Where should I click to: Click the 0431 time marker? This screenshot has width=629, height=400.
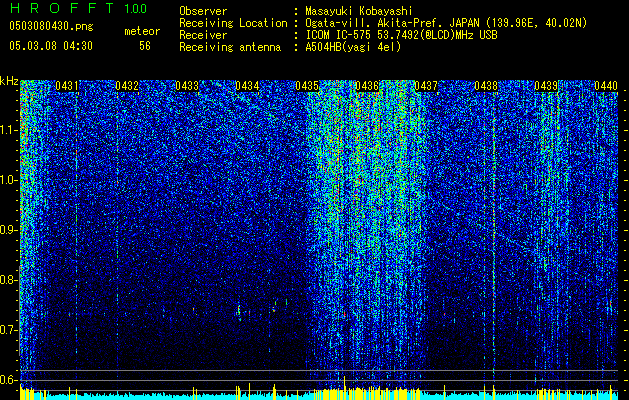click(x=67, y=86)
